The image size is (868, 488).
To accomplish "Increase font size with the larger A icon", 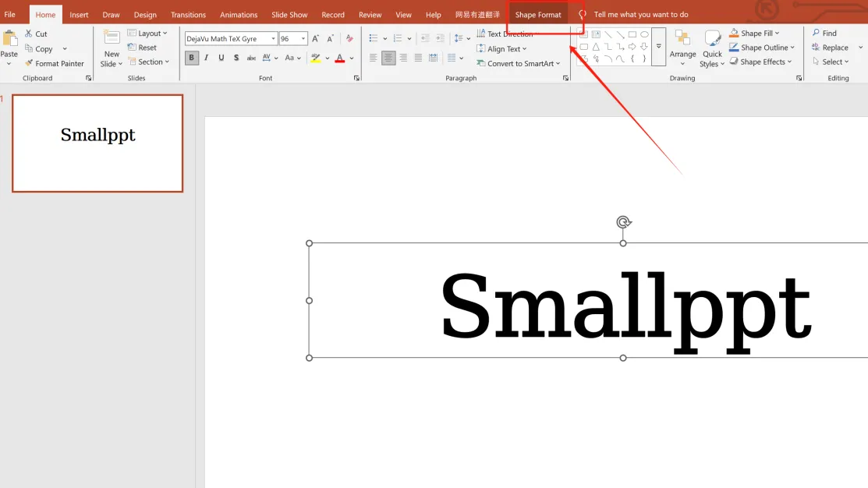I will coord(315,38).
